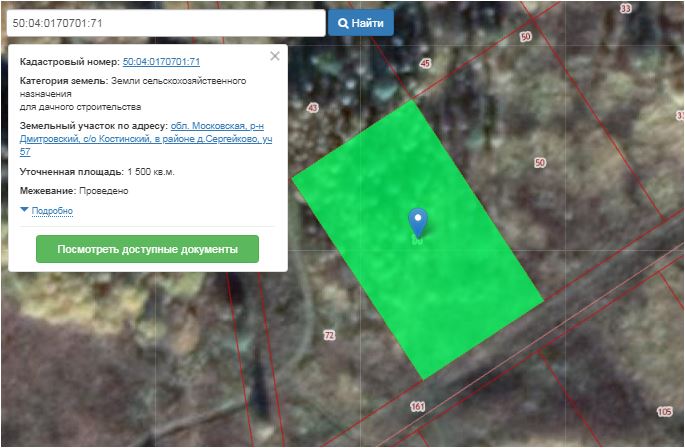Image resolution: width=685 pixels, height=448 pixels.
Task: Click Посмотреть доступные документы button
Action: click(x=147, y=249)
